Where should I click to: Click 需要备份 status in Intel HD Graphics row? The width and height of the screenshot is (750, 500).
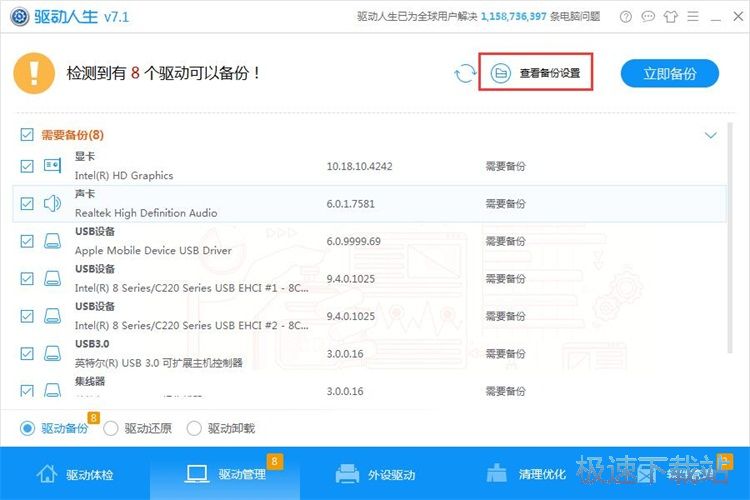(x=506, y=167)
